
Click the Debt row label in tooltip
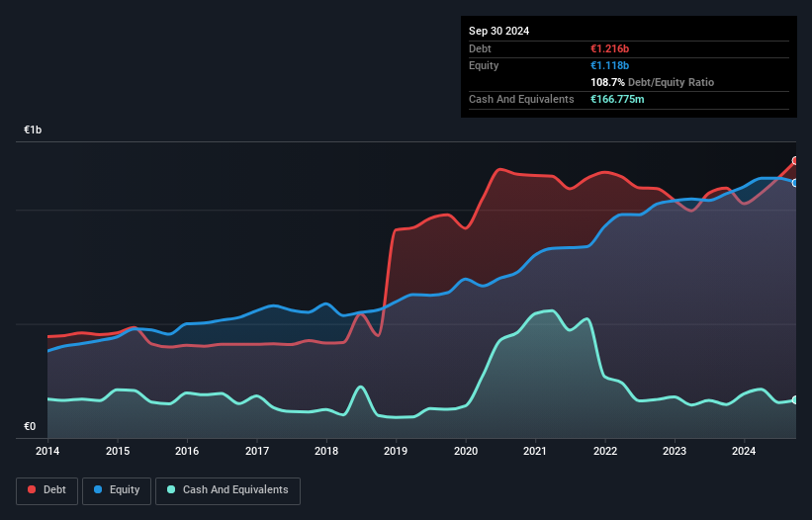pos(480,48)
